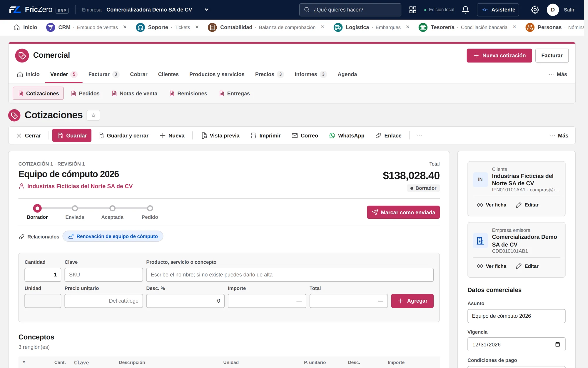Open related Renovación de equipo de cómputo
588x368 pixels.
pyautogui.click(x=113, y=236)
